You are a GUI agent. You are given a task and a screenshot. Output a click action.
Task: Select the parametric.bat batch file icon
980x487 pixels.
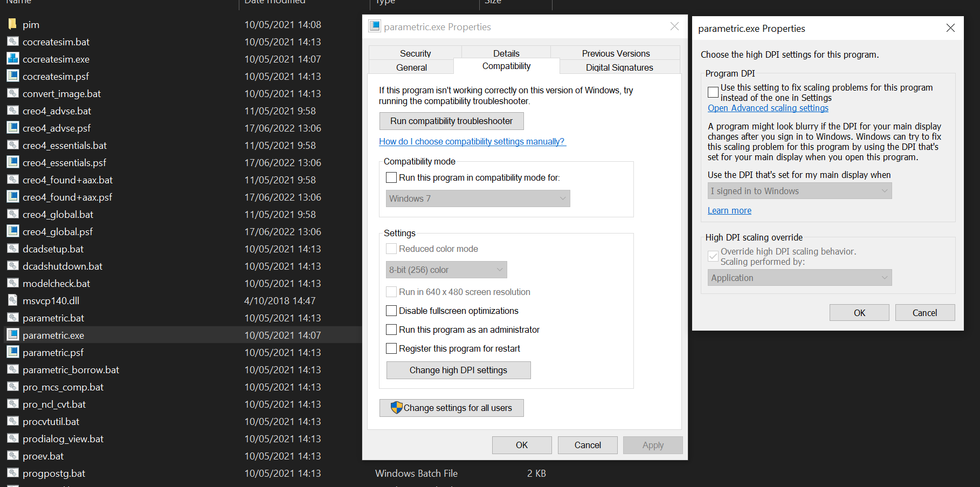[12, 318]
